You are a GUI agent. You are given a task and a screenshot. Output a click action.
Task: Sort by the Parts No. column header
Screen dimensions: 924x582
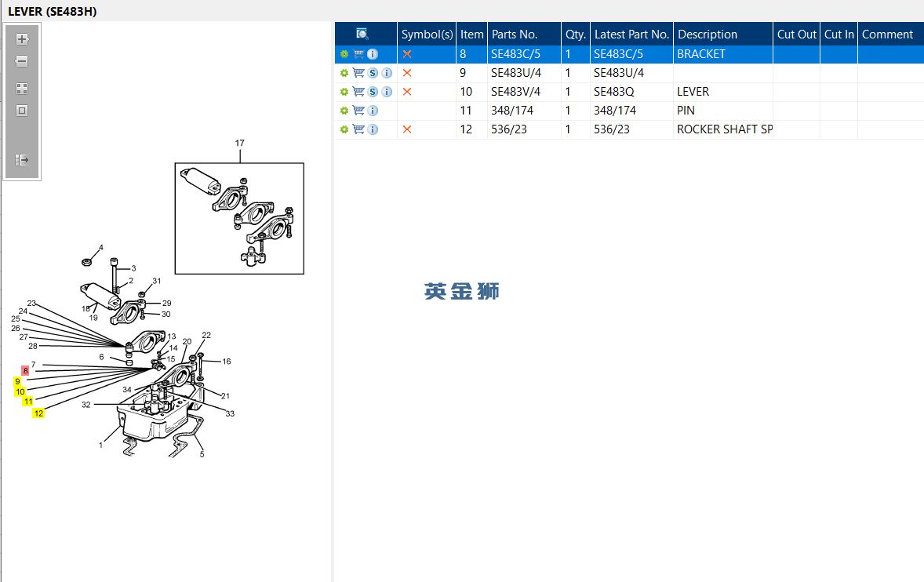tap(524, 35)
